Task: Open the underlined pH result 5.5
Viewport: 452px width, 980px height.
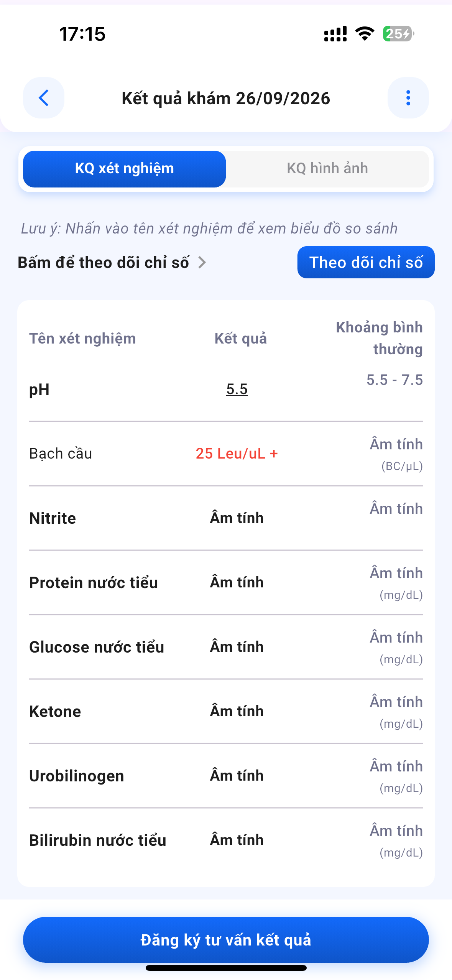Action: (x=237, y=389)
